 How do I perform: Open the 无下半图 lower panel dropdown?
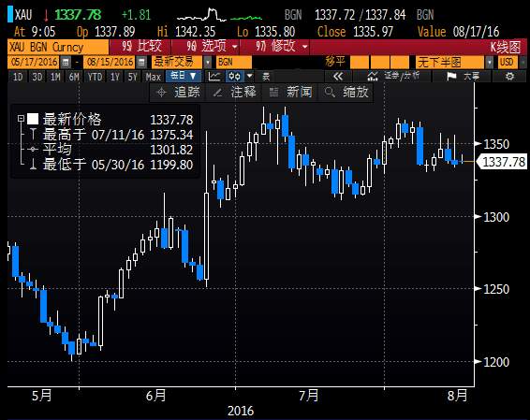(490, 62)
